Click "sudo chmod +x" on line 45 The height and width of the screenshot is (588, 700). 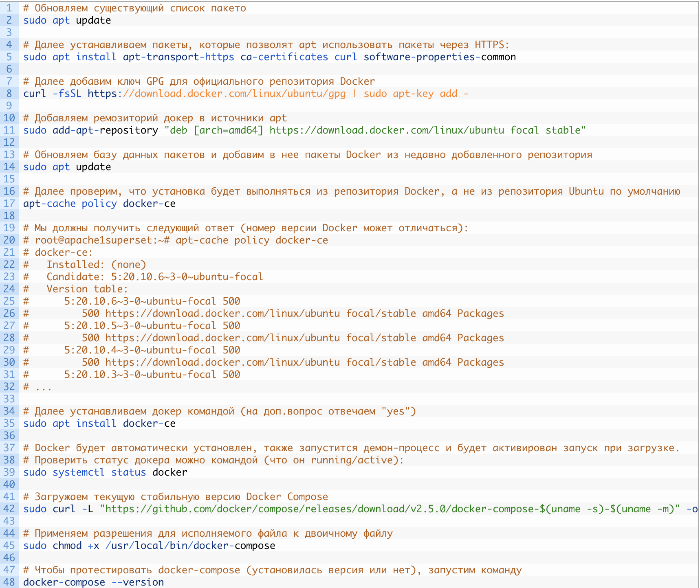[61, 546]
